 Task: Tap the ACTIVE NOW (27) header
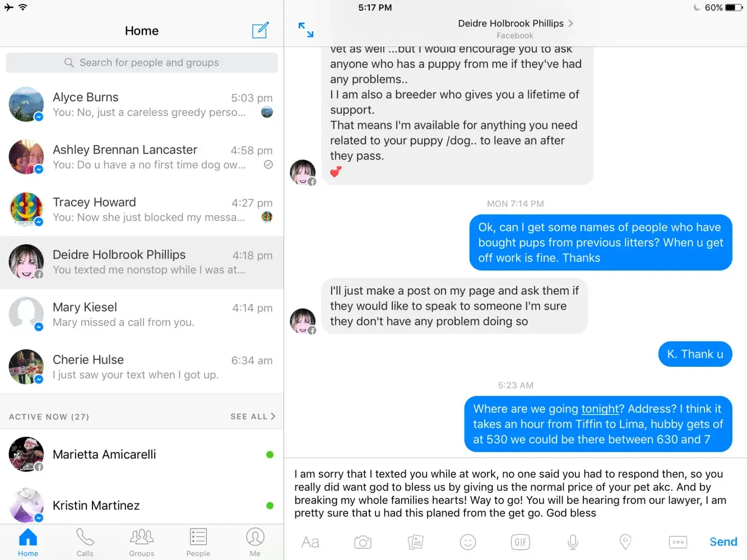(49, 417)
